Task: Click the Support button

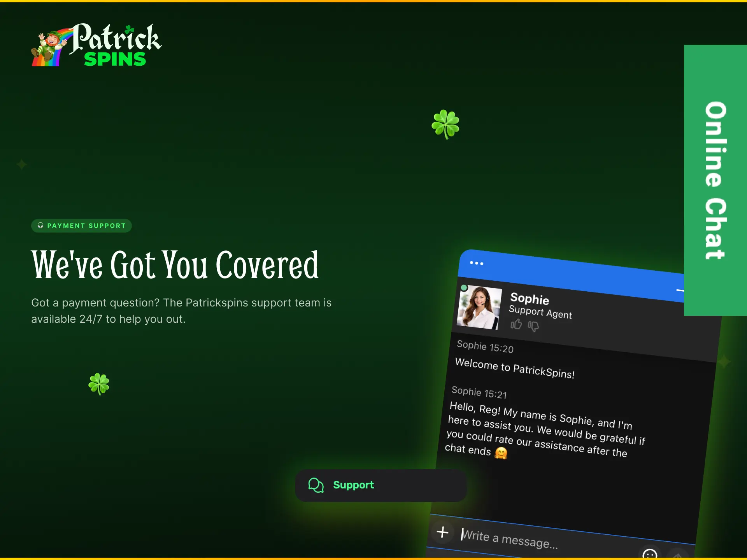Action: (x=381, y=485)
